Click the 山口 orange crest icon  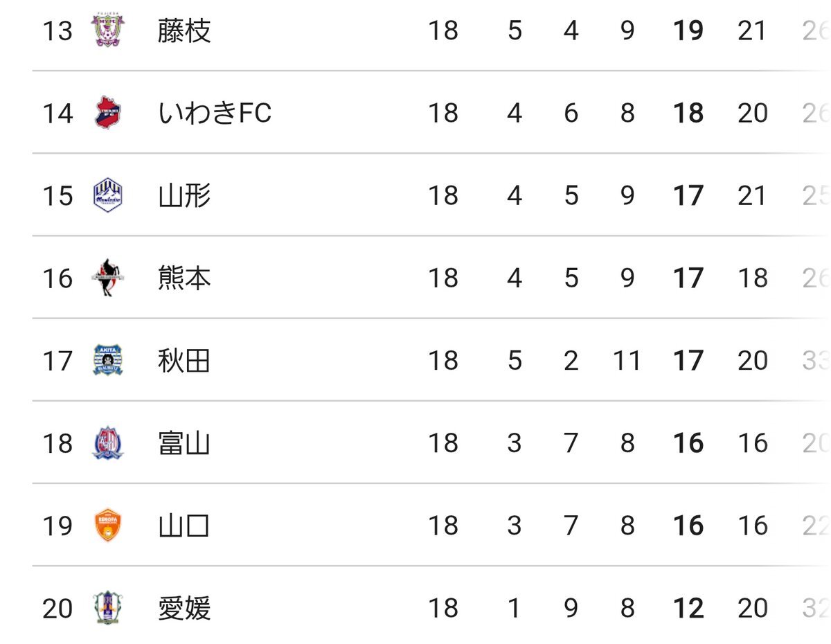pyautogui.click(x=108, y=526)
